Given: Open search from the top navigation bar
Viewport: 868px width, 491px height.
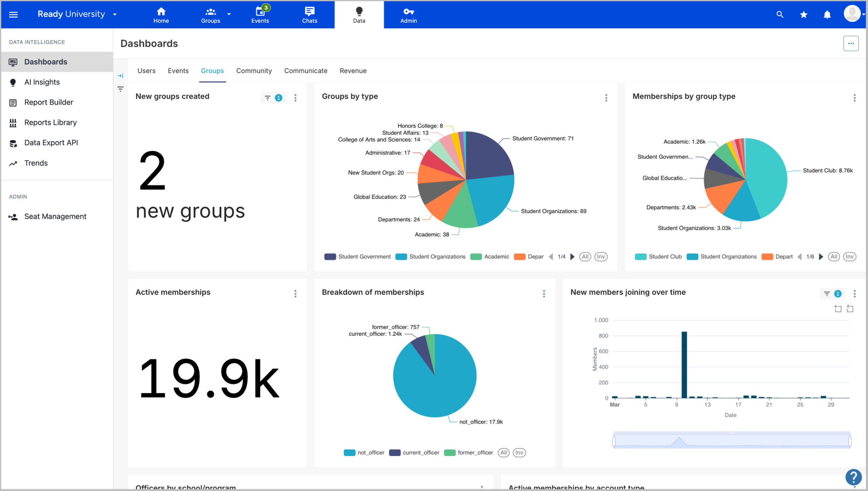Looking at the screenshot, I should pyautogui.click(x=780, y=14).
